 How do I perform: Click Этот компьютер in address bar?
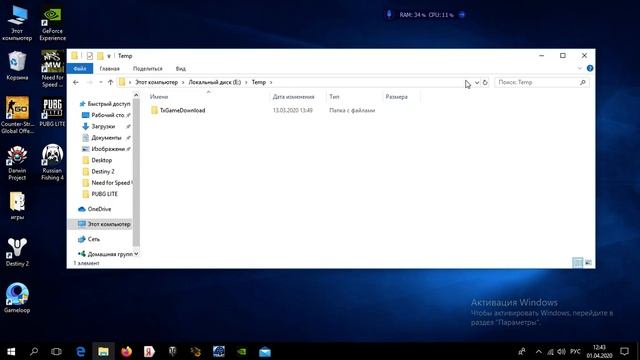click(157, 82)
